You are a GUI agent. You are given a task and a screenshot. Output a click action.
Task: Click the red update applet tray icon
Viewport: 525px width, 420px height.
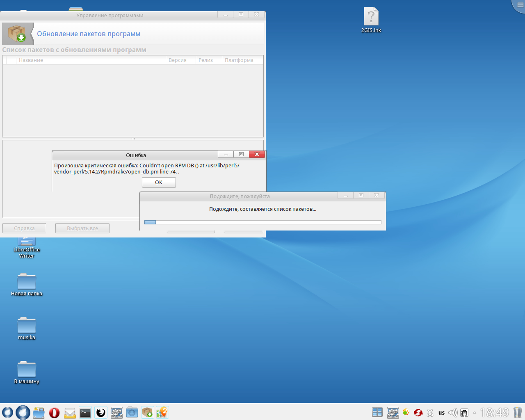tap(418, 413)
